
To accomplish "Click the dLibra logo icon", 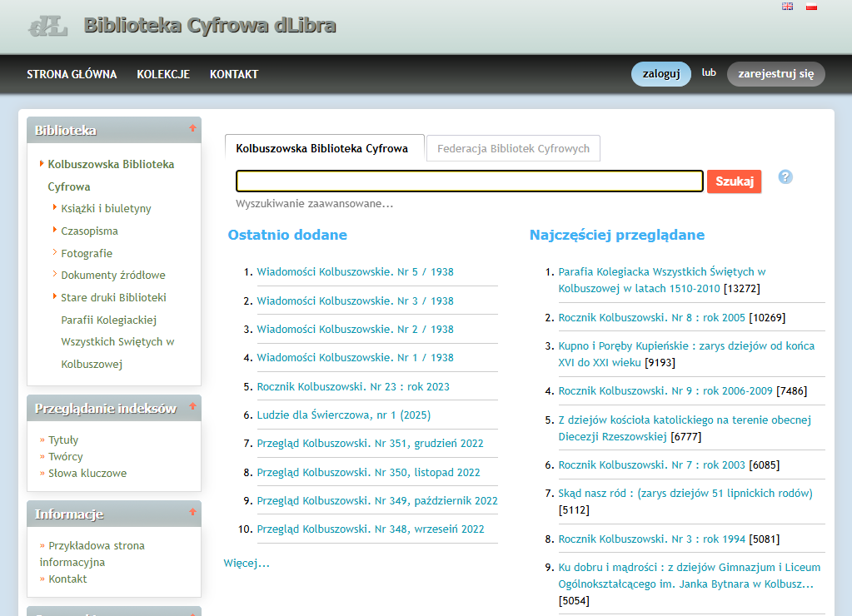I will [x=47, y=26].
